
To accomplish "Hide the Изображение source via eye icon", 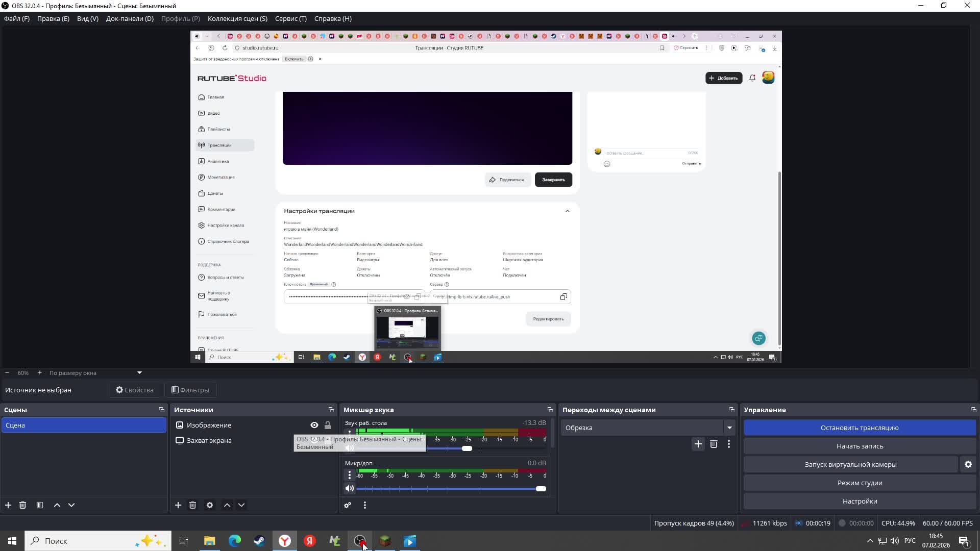I will 314,425.
